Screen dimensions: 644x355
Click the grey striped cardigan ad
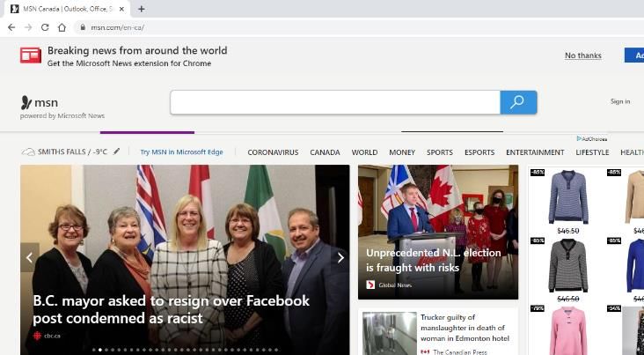pos(568,265)
